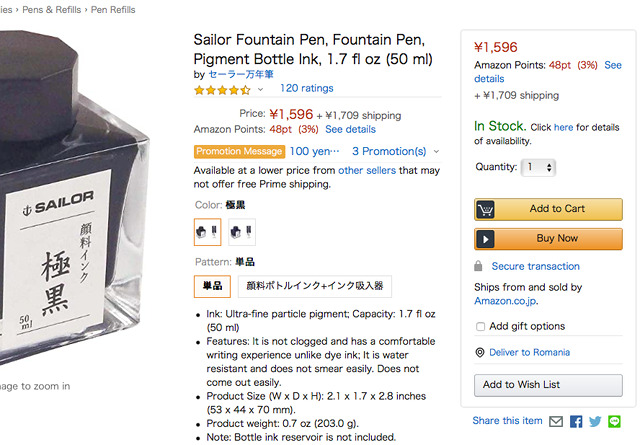The image size is (640, 445).
Task: Click the ink bottle product image
Action: coord(80,200)
